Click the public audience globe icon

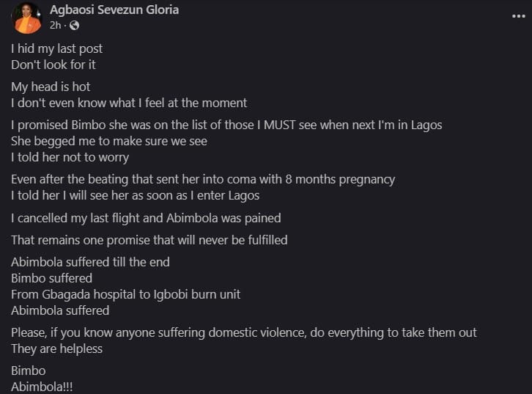tap(75, 26)
